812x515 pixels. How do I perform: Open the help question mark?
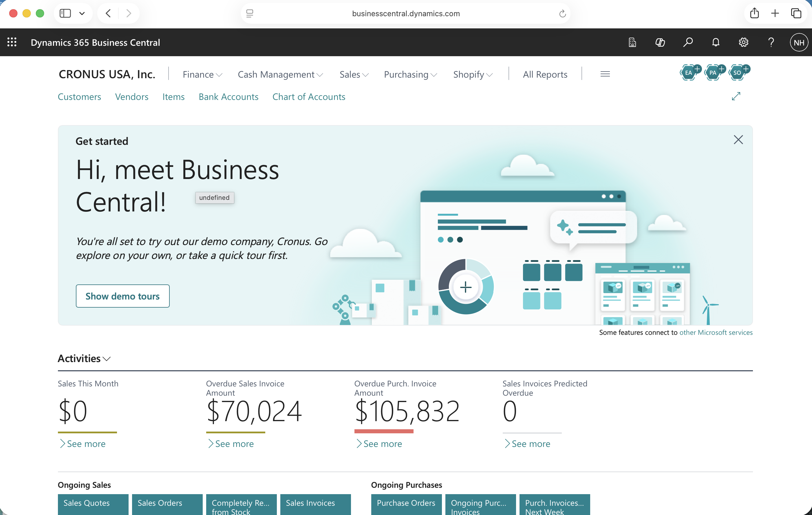coord(771,42)
